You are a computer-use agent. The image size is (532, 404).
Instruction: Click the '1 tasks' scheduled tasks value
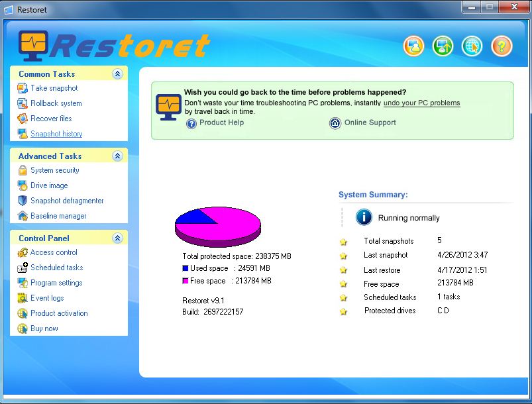(x=449, y=297)
